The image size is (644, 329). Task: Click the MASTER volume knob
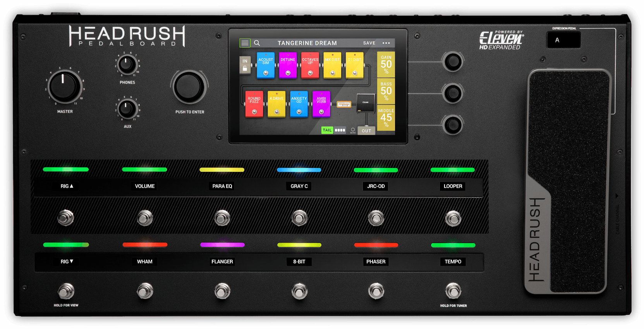tap(65, 87)
